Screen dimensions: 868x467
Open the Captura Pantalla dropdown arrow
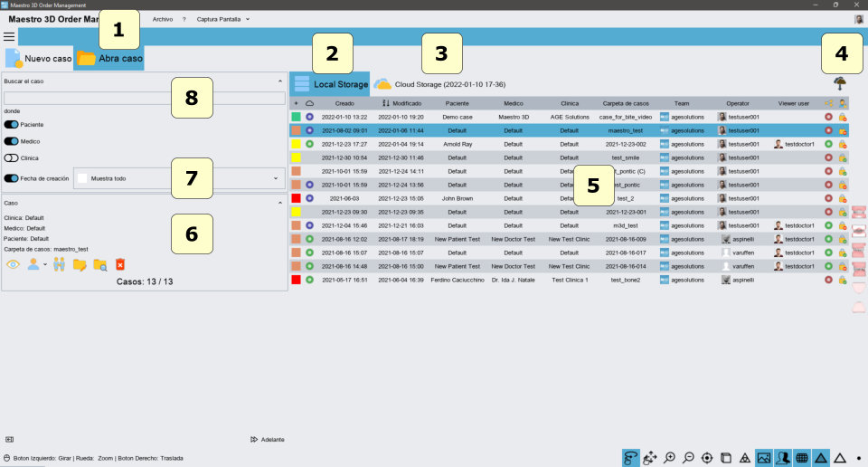click(x=248, y=19)
